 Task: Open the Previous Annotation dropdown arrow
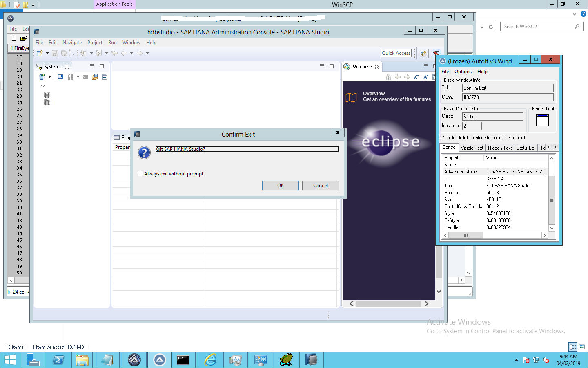click(x=107, y=53)
